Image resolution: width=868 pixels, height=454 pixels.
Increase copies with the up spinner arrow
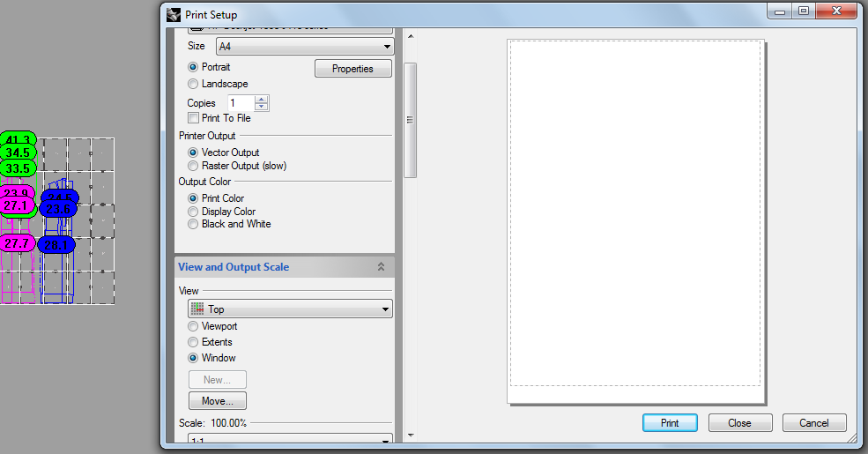pyautogui.click(x=262, y=100)
